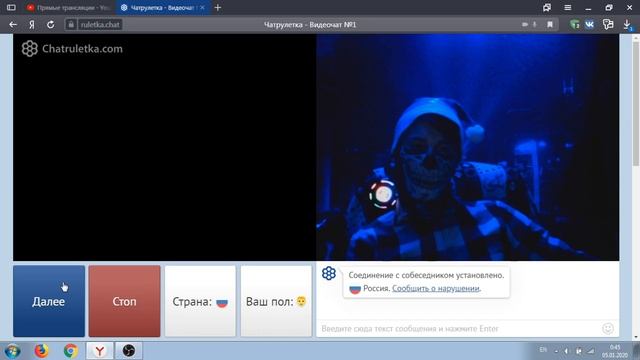Switch to the YouTube Прямые трансляции tab

(69, 7)
